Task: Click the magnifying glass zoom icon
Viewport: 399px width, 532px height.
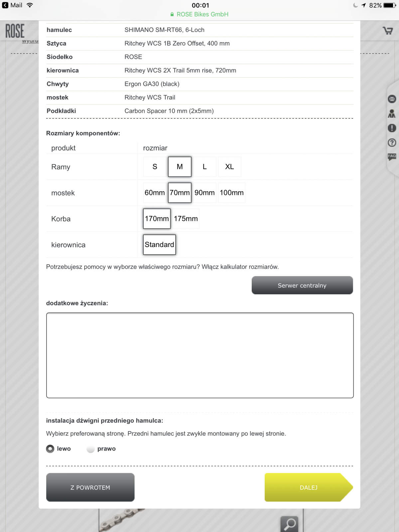Action: point(289,524)
